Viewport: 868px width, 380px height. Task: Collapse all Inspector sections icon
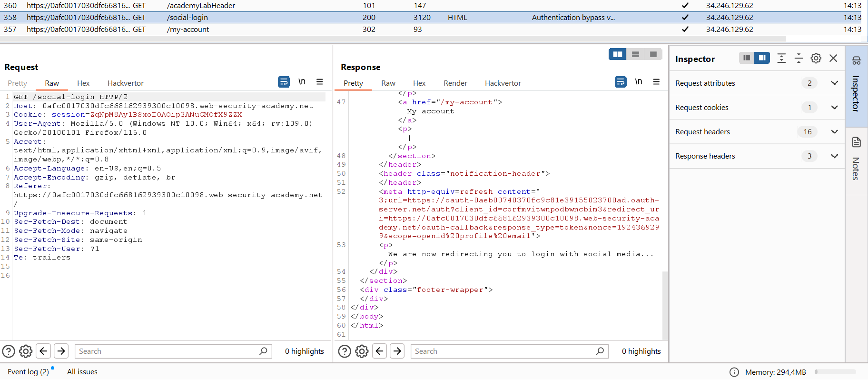[x=799, y=58]
